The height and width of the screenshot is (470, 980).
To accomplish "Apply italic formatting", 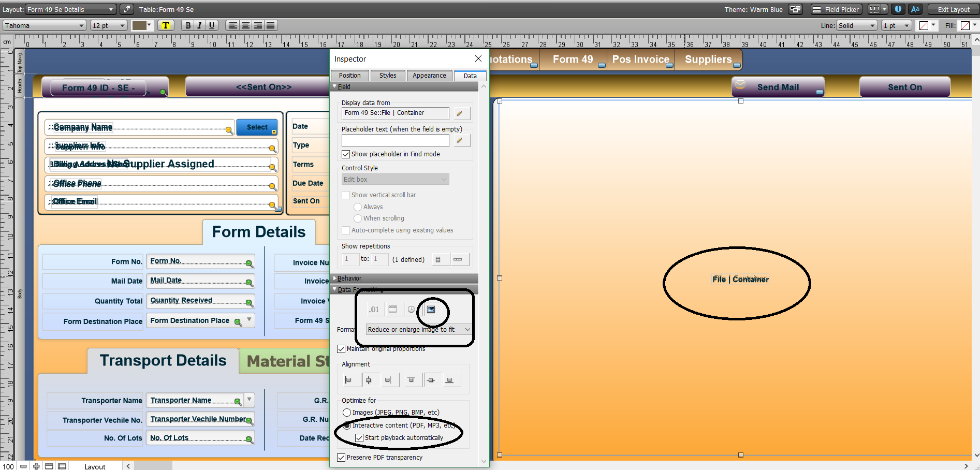I will (x=199, y=25).
